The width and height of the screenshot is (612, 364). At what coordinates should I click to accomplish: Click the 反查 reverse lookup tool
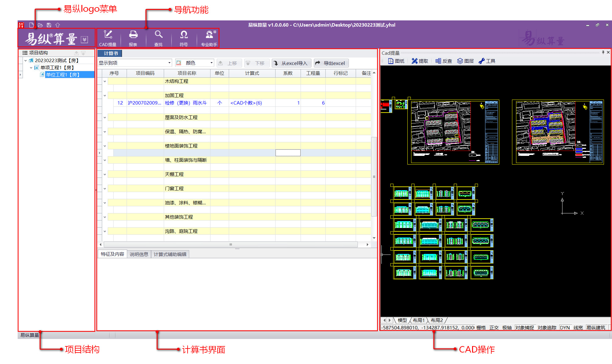(444, 61)
